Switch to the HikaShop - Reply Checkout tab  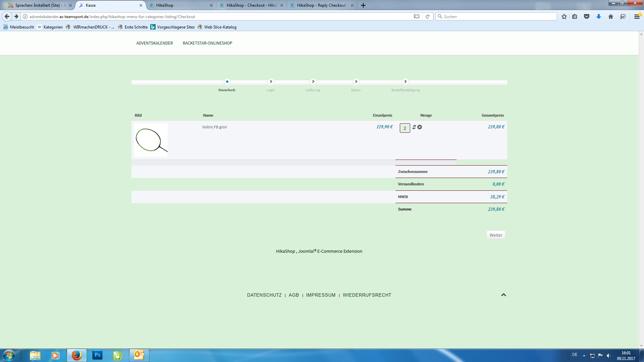click(321, 5)
